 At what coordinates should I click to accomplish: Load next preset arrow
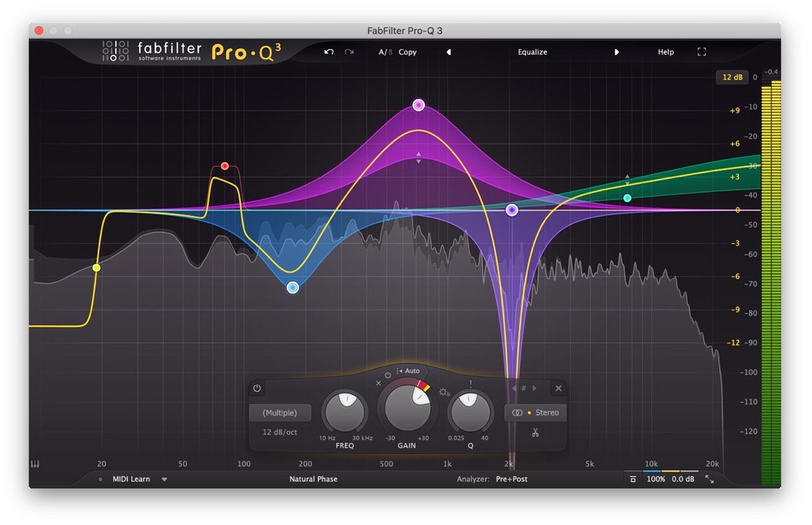click(616, 52)
